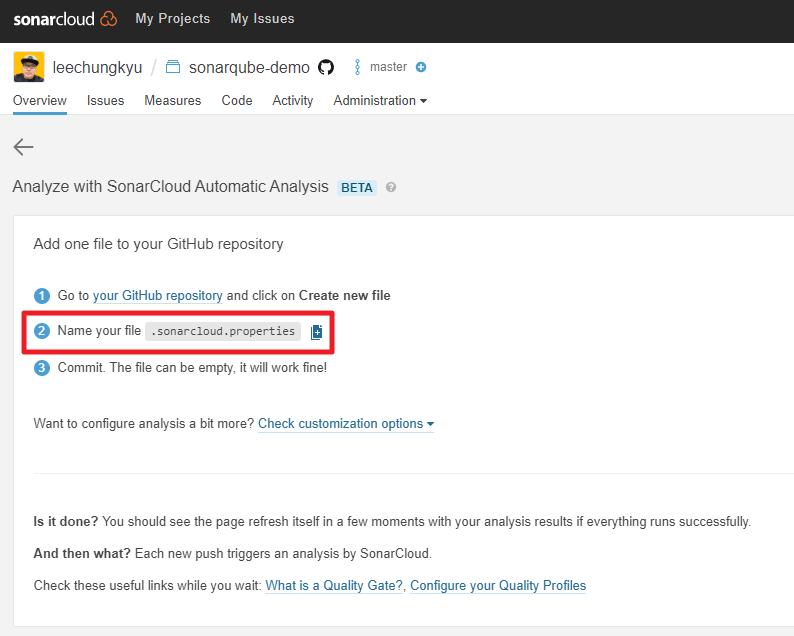
Task: Switch to the Activity tab
Action: [x=293, y=100]
